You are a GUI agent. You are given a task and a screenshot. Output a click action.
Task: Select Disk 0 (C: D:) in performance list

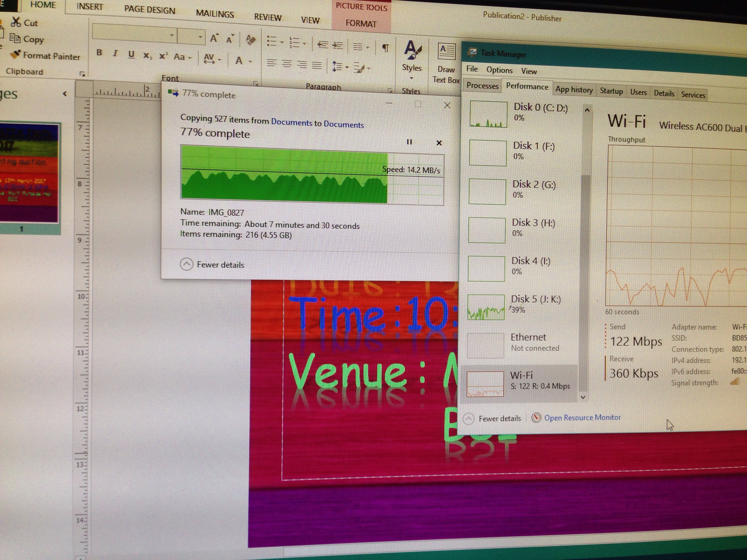pos(522,114)
